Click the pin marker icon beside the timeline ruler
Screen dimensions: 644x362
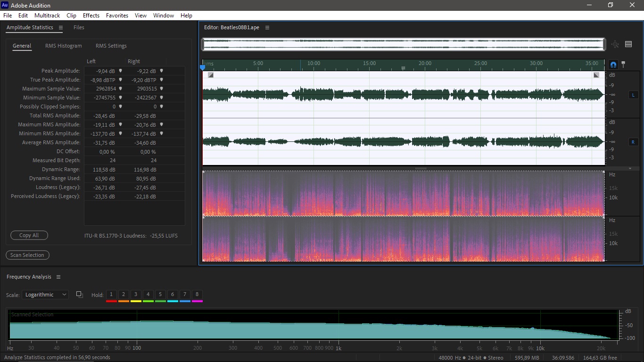click(x=623, y=65)
